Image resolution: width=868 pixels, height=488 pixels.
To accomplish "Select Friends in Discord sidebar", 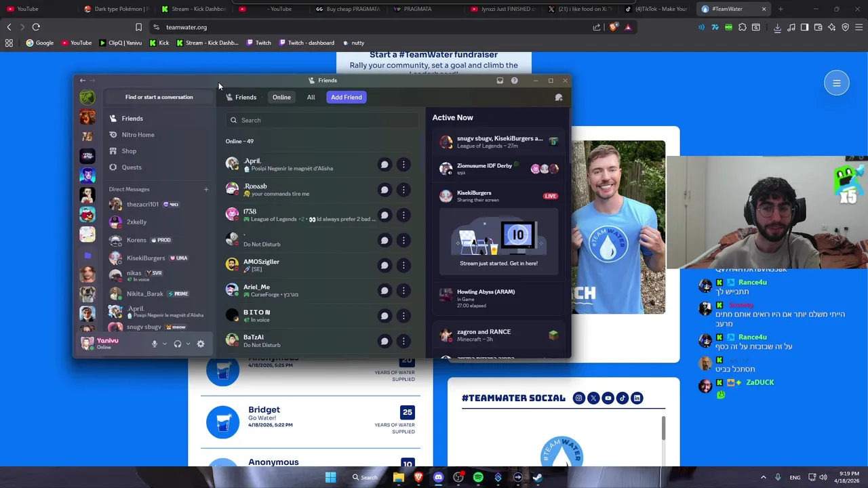I will [x=159, y=119].
